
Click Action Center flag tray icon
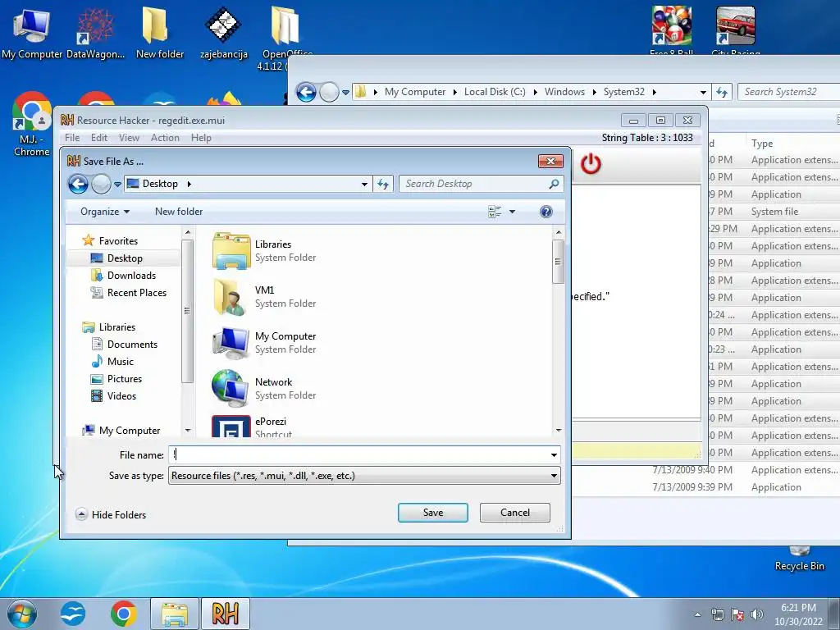click(x=737, y=614)
